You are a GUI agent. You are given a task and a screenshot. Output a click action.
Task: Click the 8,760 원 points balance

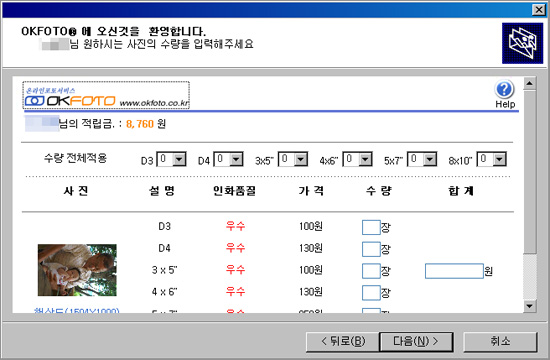click(146, 124)
